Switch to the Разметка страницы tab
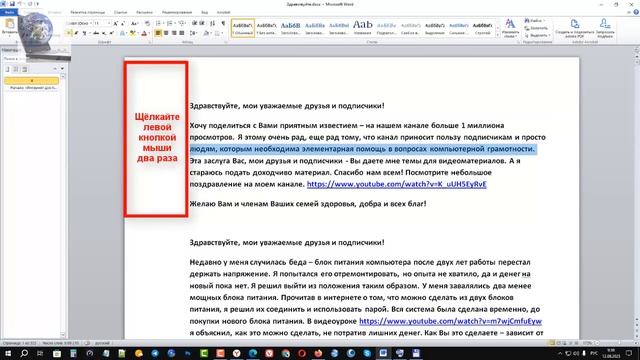This screenshot has height=360, width=640. click(87, 12)
